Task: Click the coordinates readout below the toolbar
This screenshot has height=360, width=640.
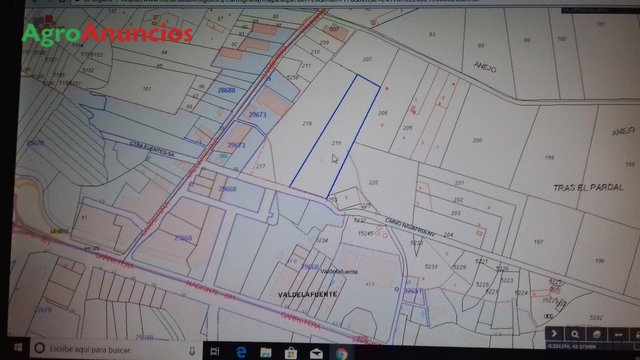Action: (571, 347)
